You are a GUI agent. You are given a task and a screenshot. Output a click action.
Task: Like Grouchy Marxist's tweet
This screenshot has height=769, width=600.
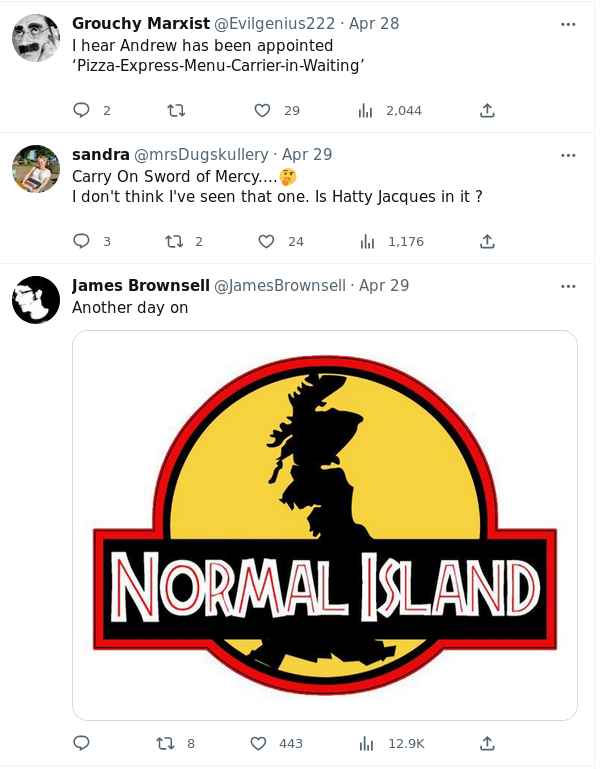coord(263,110)
